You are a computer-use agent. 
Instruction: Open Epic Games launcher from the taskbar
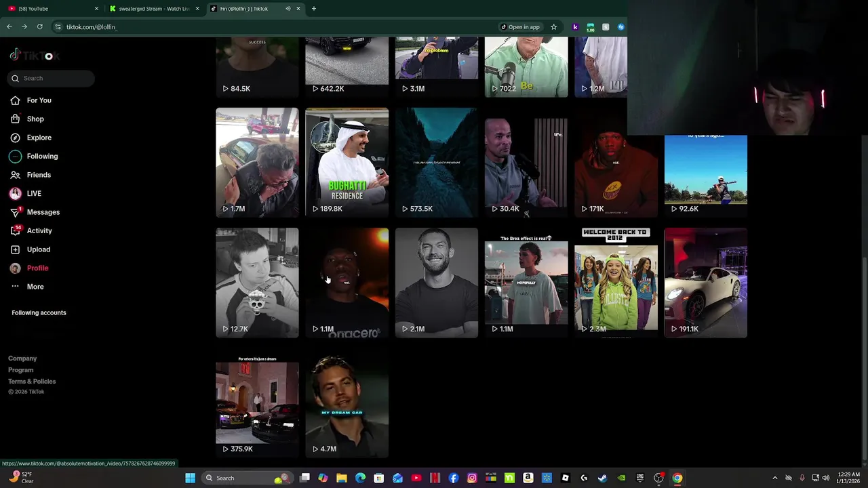639,479
